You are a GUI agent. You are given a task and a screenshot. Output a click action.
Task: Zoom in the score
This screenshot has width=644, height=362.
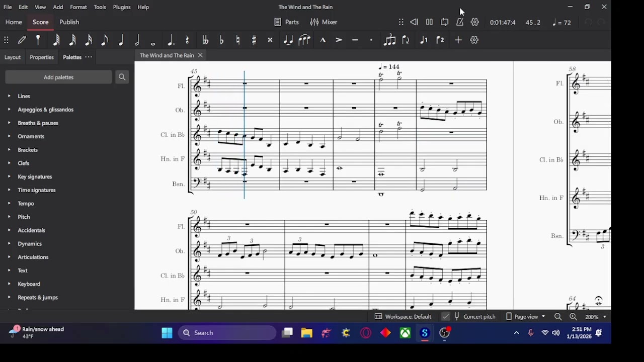tap(573, 317)
